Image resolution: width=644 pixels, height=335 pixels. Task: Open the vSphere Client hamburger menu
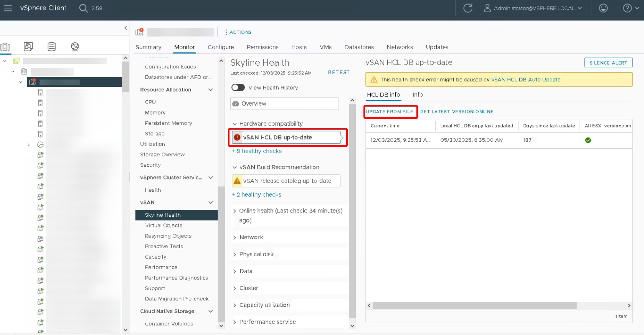point(8,8)
